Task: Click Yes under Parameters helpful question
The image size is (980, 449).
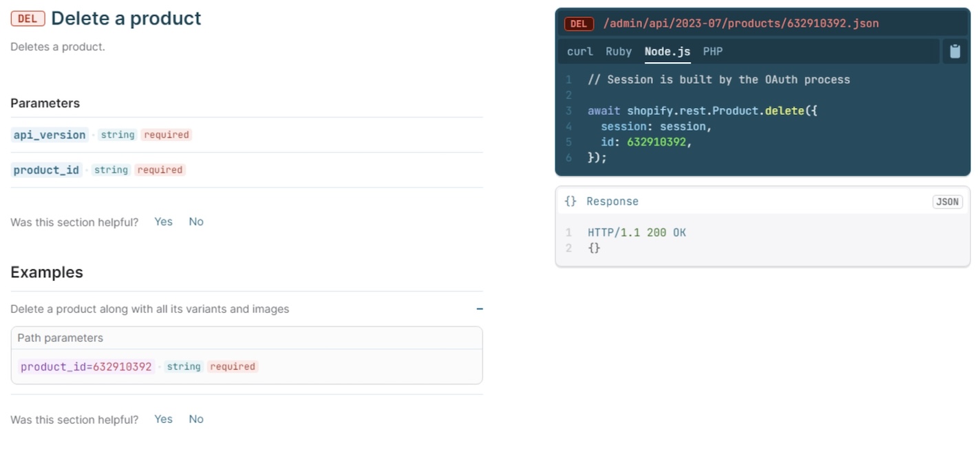Action: (163, 221)
